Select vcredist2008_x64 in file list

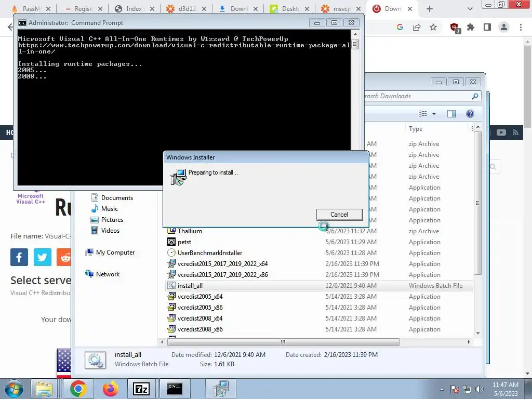318,318
